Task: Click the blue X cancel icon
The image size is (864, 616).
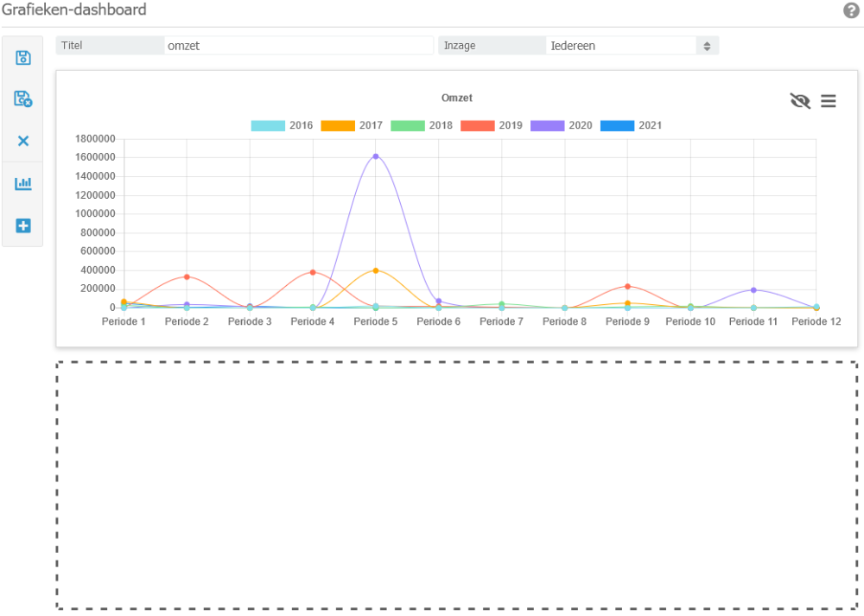Action: (x=23, y=141)
